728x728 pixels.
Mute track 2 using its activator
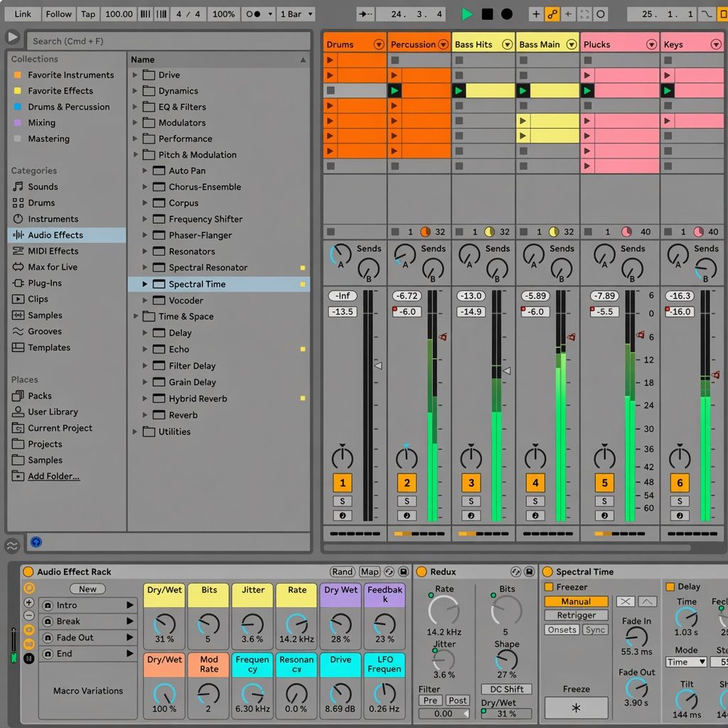[x=407, y=483]
